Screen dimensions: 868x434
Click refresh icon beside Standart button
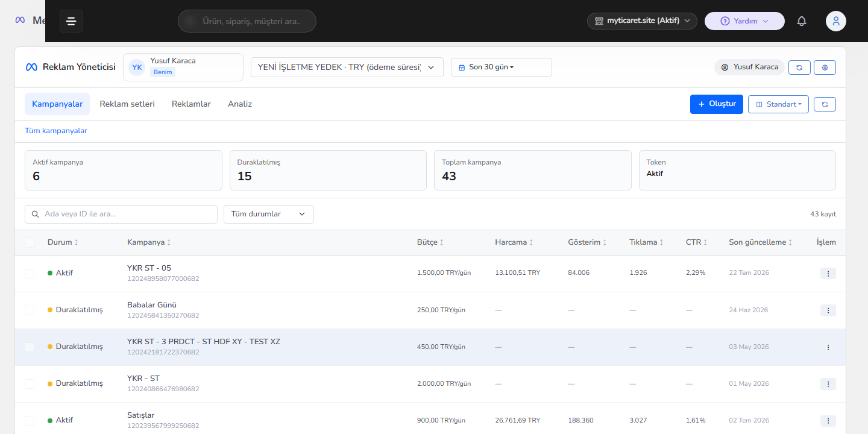tap(825, 104)
